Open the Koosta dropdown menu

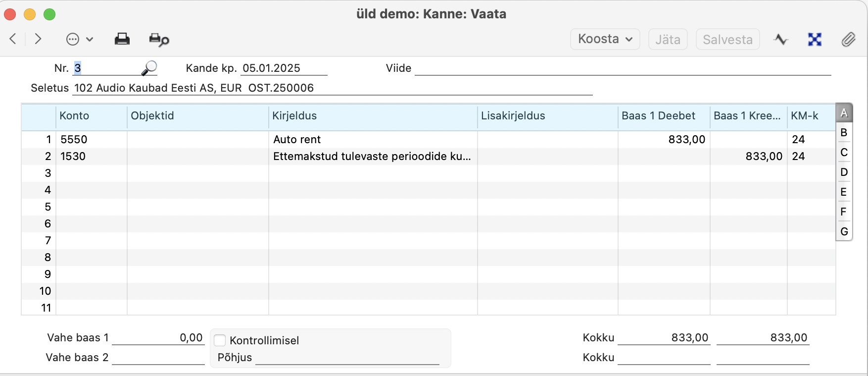tap(605, 39)
